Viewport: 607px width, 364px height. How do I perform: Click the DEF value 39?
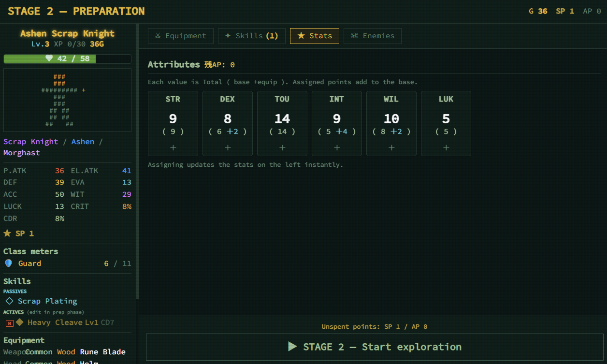pyautogui.click(x=59, y=182)
